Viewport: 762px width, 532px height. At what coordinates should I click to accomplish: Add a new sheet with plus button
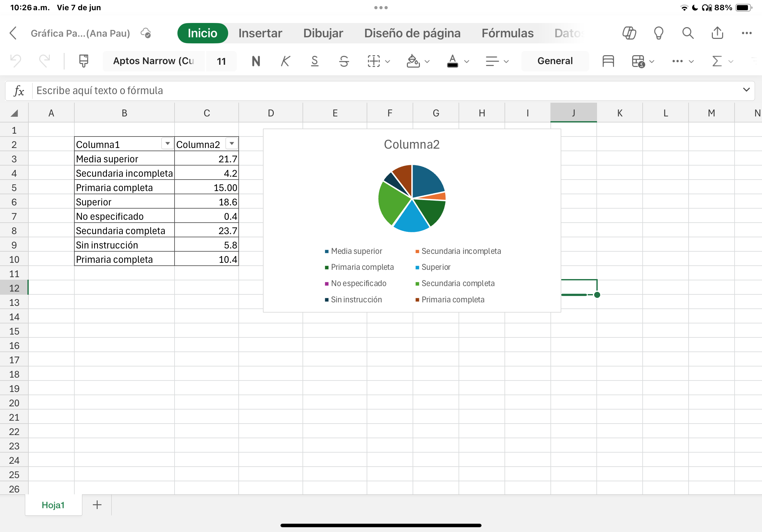tap(97, 505)
